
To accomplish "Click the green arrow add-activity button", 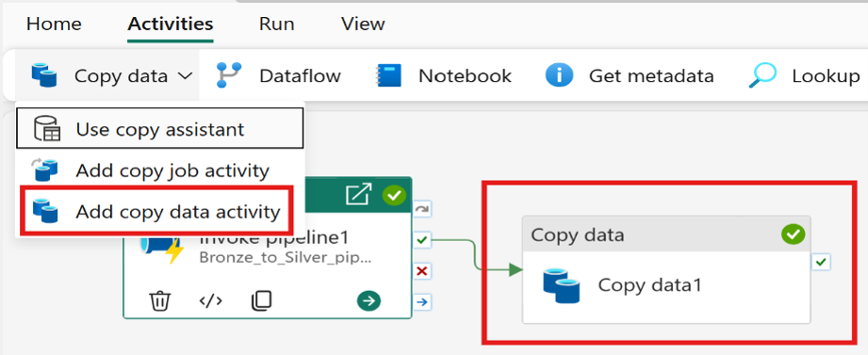I will point(369,300).
